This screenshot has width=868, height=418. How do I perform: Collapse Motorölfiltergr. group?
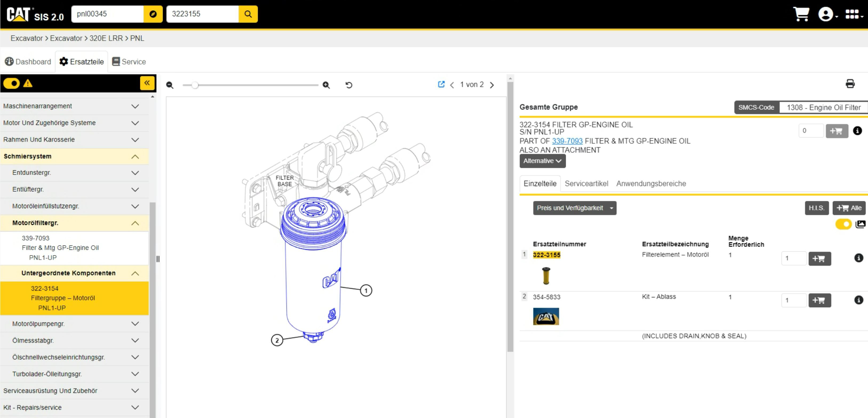coord(74,223)
